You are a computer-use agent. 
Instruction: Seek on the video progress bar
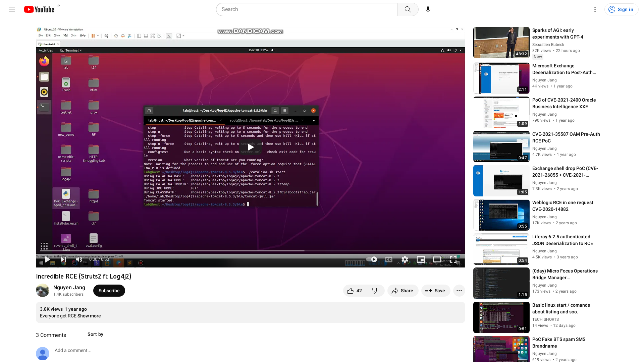(x=251, y=251)
